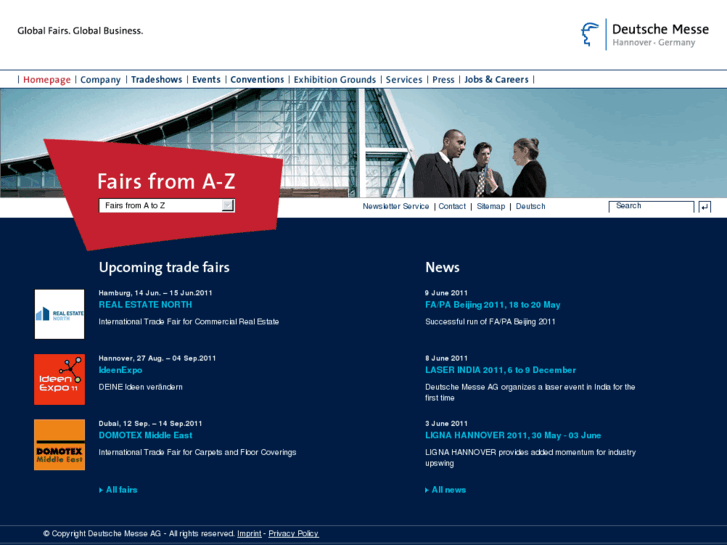Click the Deutsche Messe logo
This screenshot has height=545, width=727.
pyautogui.click(x=644, y=34)
